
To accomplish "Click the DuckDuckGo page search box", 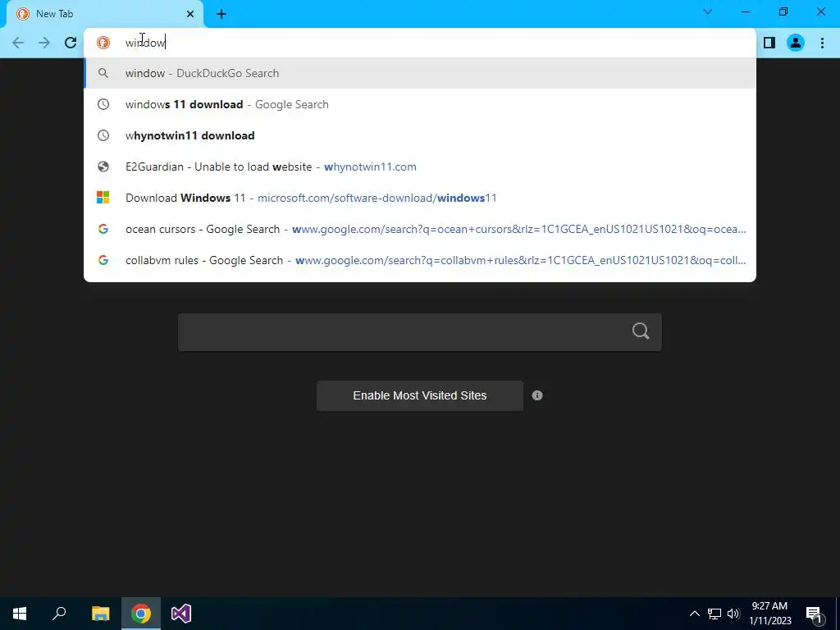I will pyautogui.click(x=420, y=332).
